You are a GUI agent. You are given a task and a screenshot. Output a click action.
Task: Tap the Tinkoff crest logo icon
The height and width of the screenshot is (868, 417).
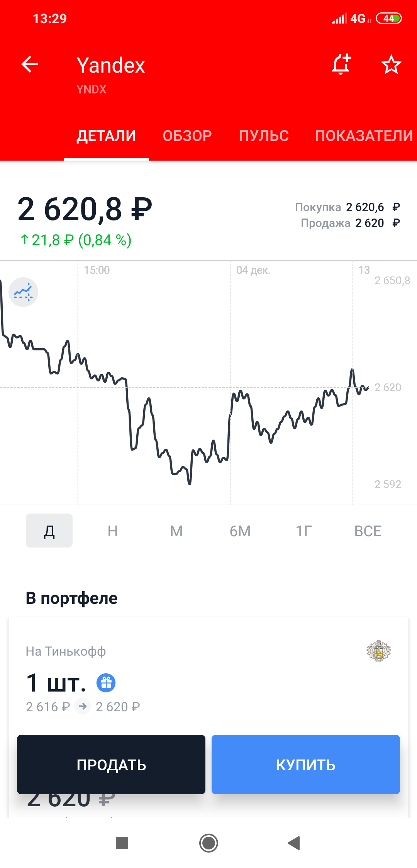[378, 651]
